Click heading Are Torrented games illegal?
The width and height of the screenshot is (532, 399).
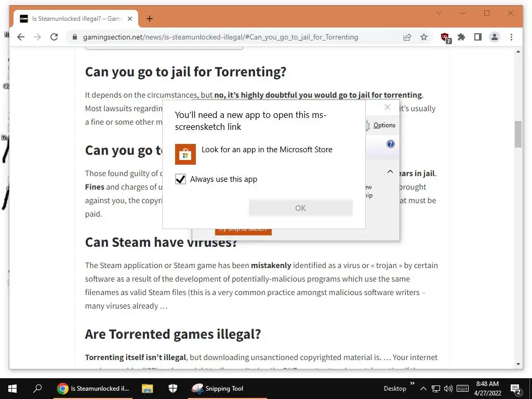click(x=173, y=334)
